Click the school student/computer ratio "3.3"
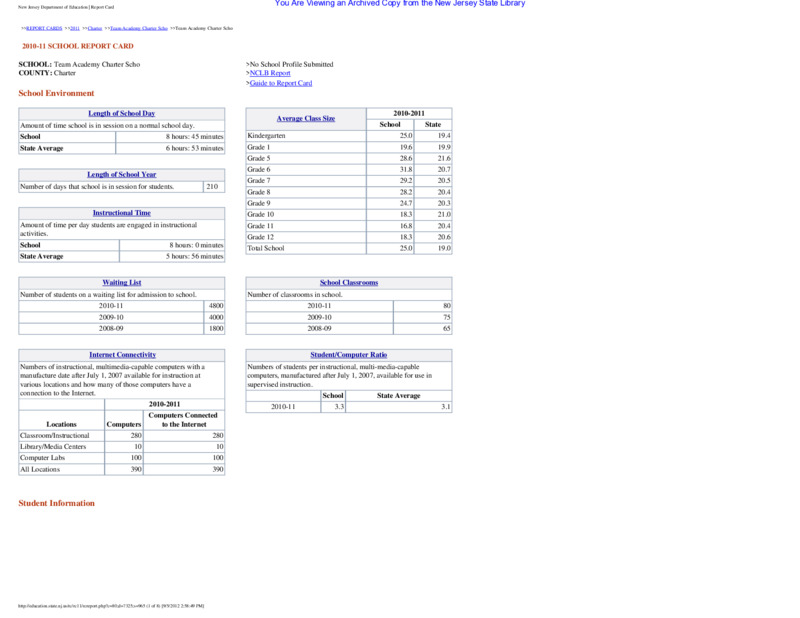This screenshot has height=618, width=800. [339, 407]
